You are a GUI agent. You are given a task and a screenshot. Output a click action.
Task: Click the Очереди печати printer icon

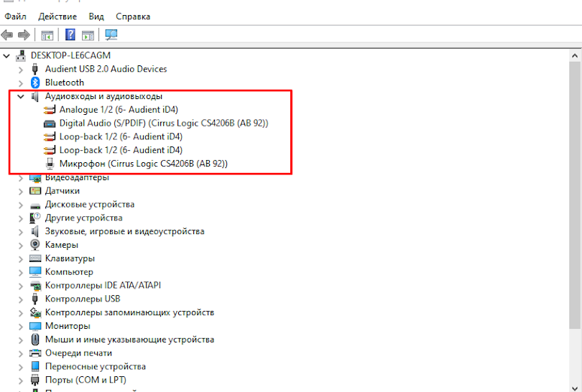pyautogui.click(x=35, y=353)
